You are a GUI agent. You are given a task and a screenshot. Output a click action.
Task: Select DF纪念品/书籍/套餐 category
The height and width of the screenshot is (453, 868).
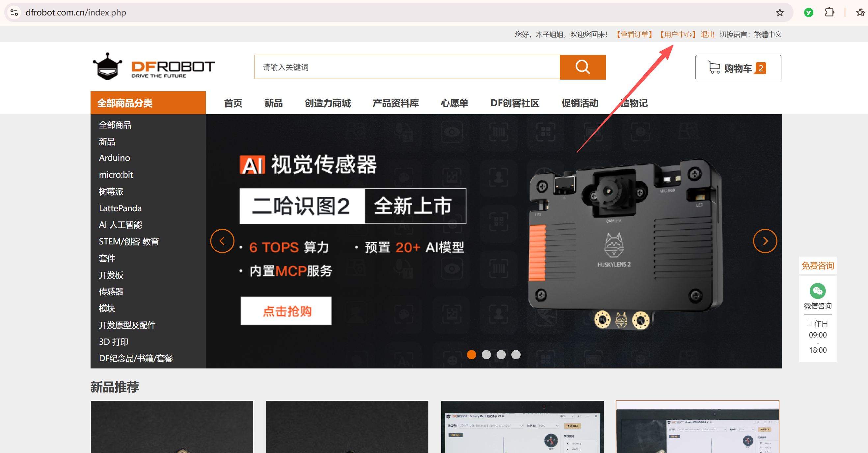(x=136, y=359)
